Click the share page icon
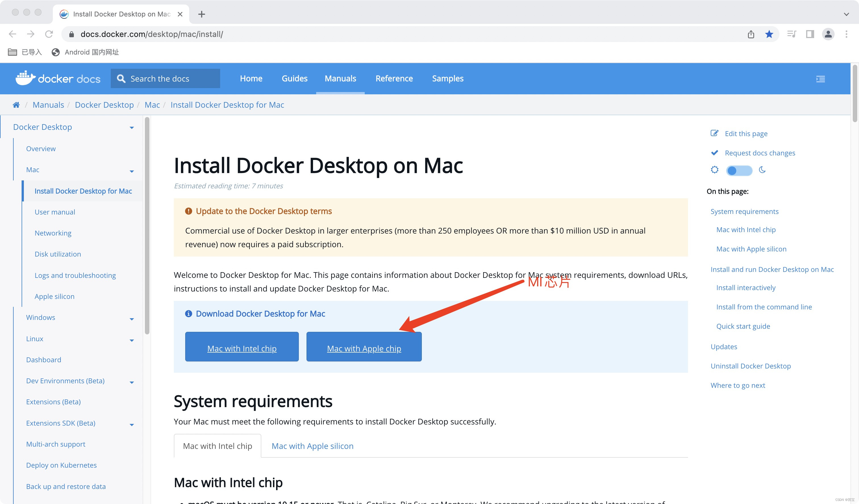This screenshot has width=859, height=504. pyautogui.click(x=751, y=34)
